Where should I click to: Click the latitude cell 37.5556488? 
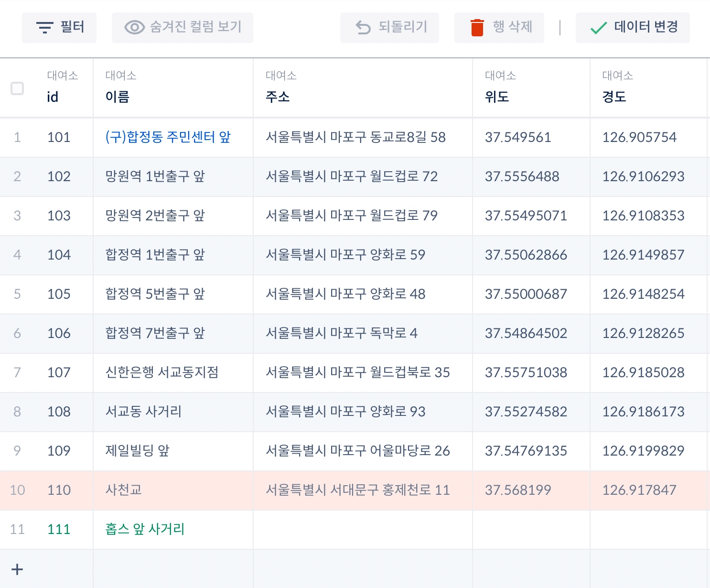point(531,177)
